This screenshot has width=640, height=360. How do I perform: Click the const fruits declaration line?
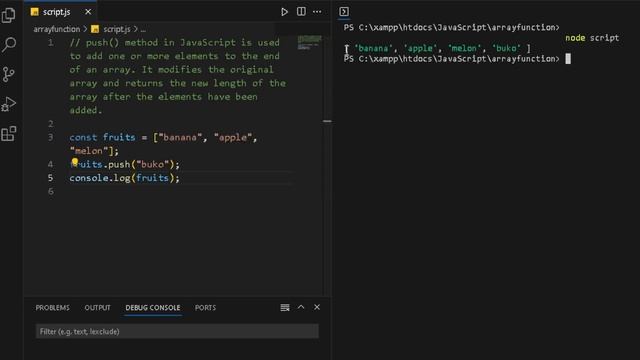[x=163, y=137]
